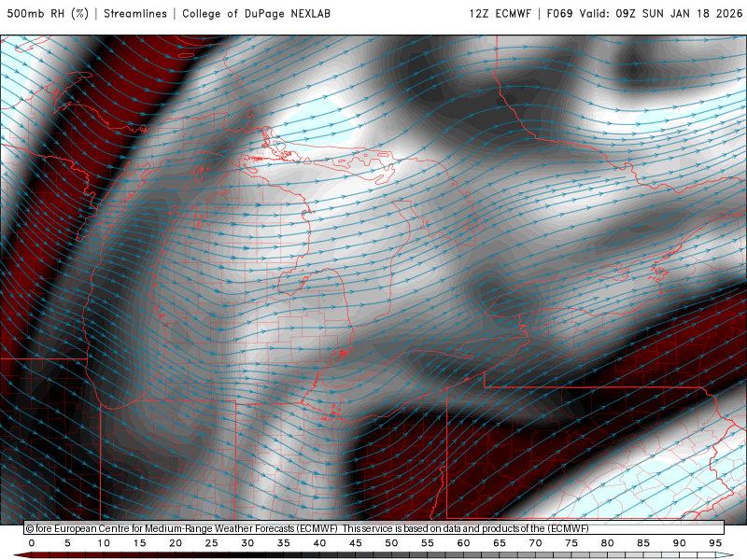Select the "15" colorbar scale label
747x560 pixels.
point(139,543)
